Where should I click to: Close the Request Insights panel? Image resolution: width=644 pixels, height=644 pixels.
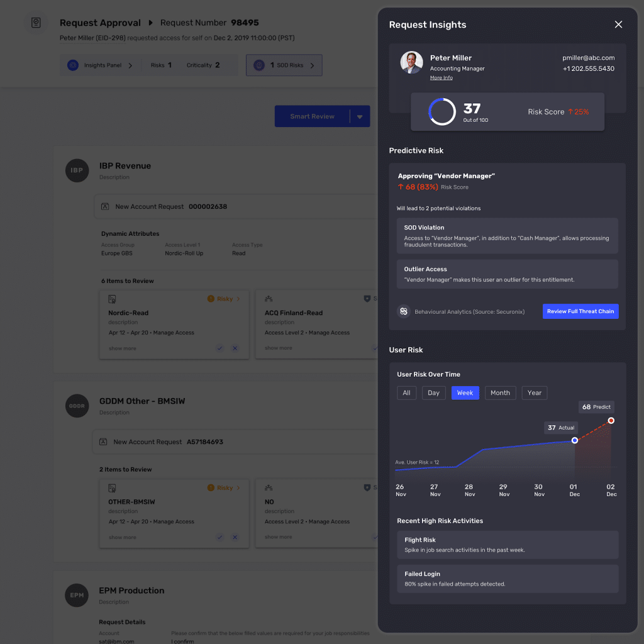point(618,25)
